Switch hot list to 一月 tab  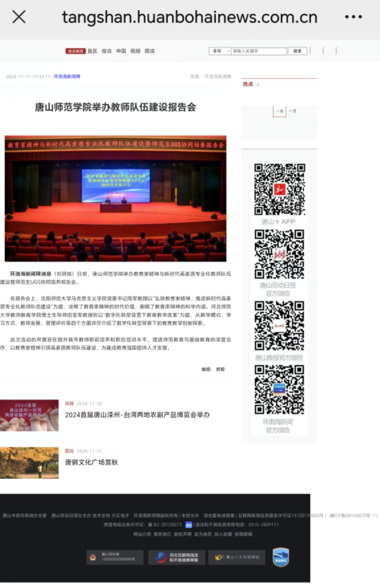click(x=293, y=111)
